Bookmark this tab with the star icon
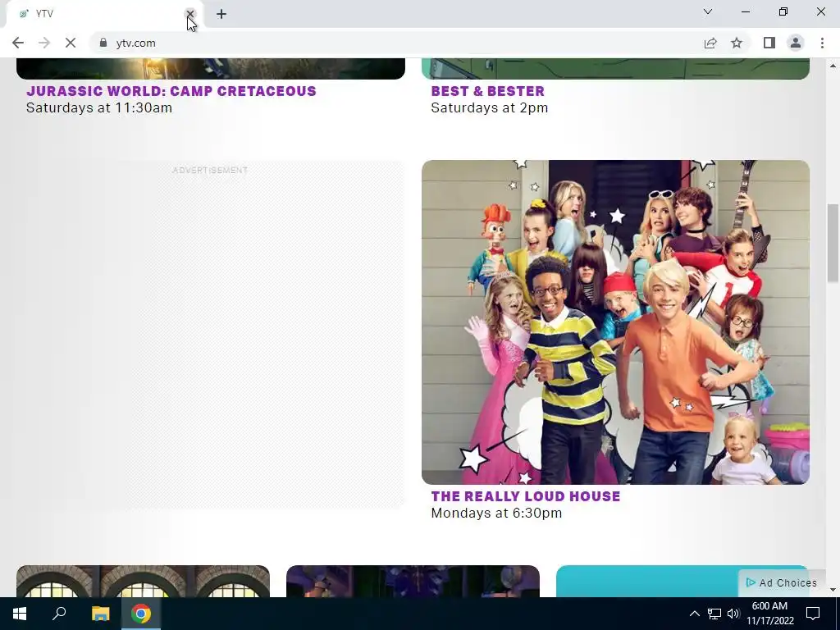Screen dimensions: 840x630 737,43
